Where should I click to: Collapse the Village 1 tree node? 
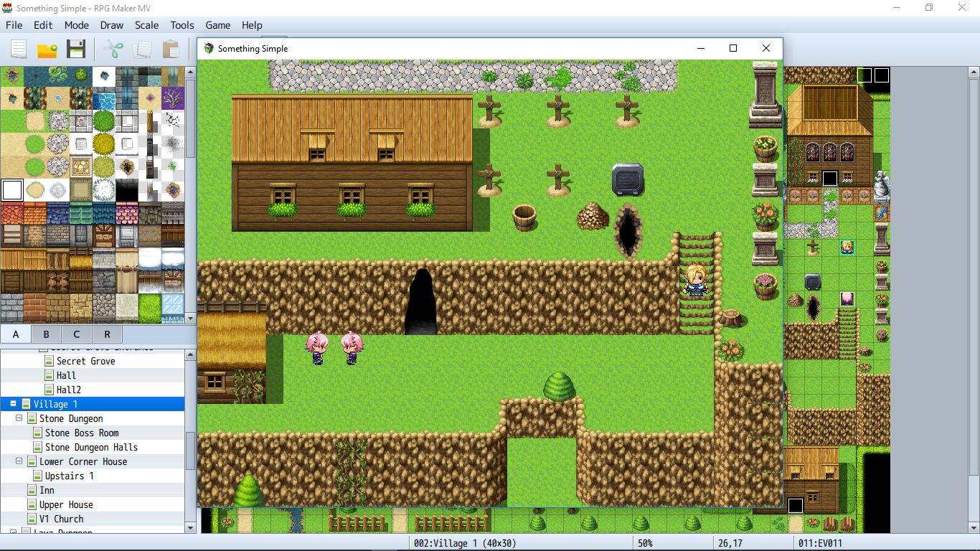(14, 404)
